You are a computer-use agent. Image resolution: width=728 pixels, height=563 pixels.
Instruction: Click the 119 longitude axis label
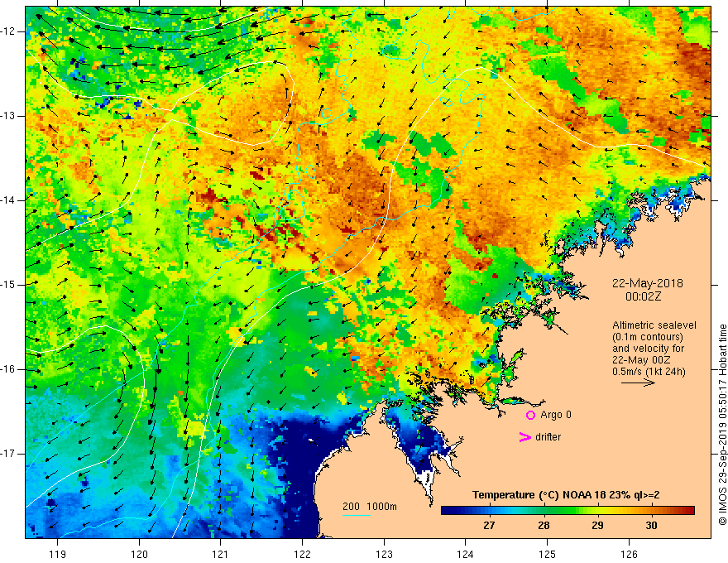pos(58,554)
